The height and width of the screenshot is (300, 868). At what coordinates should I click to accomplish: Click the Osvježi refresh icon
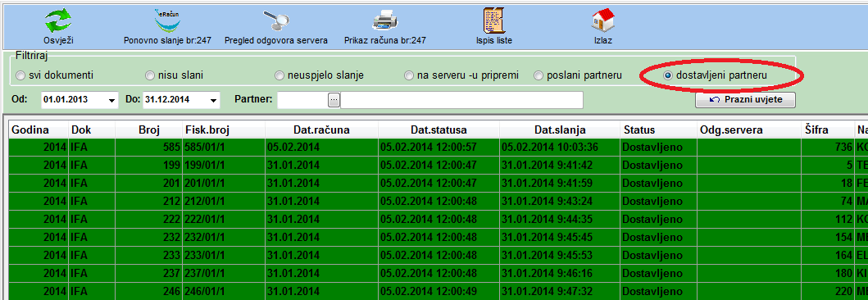tap(58, 20)
